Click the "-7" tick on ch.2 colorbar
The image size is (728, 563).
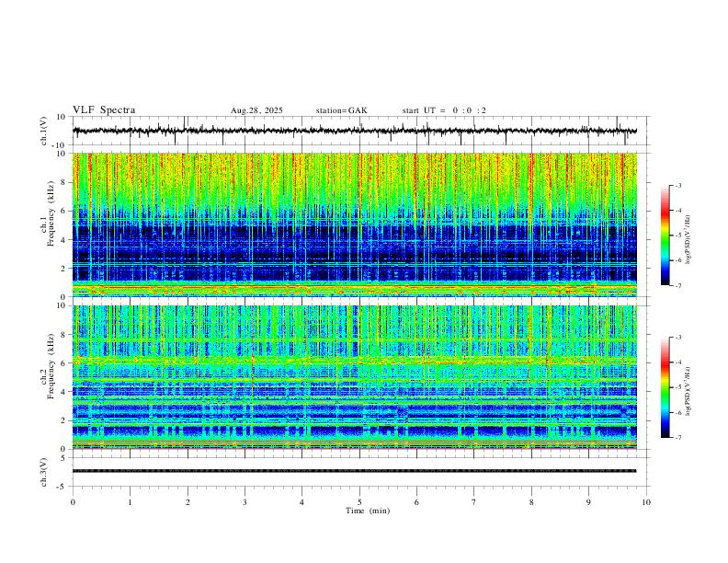(677, 437)
